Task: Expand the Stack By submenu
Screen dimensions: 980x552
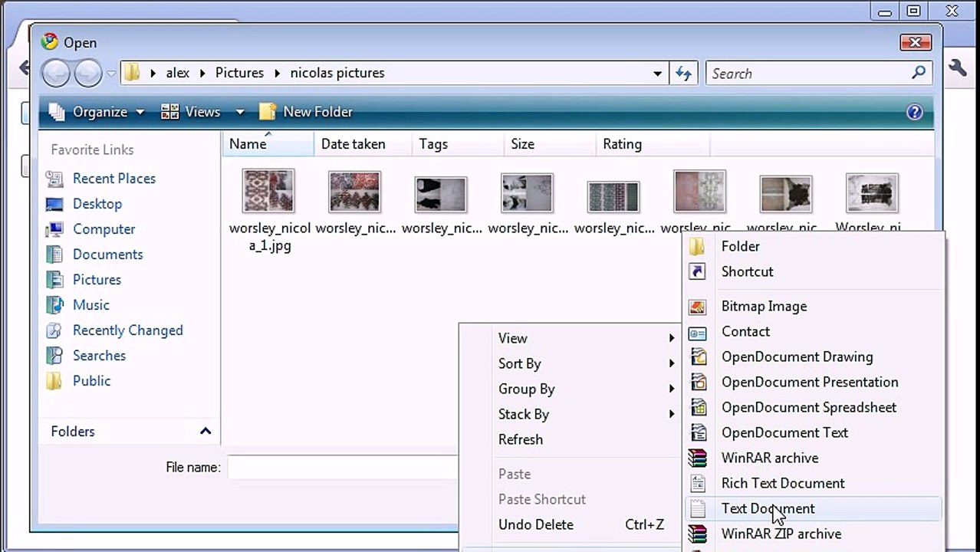Action: pyautogui.click(x=571, y=415)
